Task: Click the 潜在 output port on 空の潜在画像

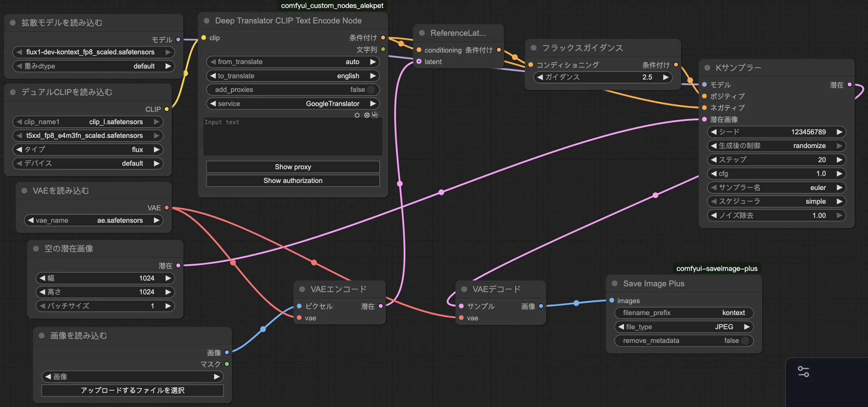Action: [x=178, y=265]
